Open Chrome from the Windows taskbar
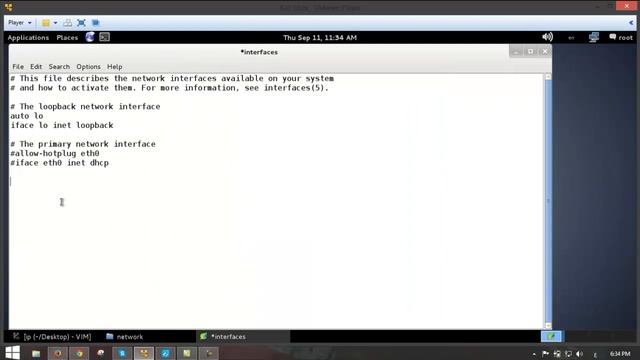 (79, 353)
